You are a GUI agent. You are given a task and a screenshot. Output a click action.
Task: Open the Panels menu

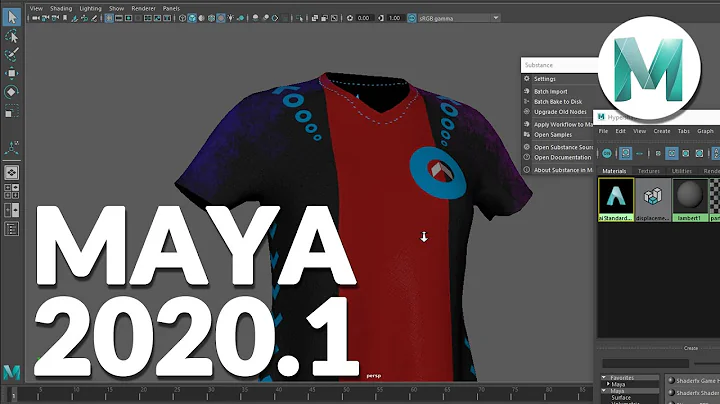click(x=171, y=8)
